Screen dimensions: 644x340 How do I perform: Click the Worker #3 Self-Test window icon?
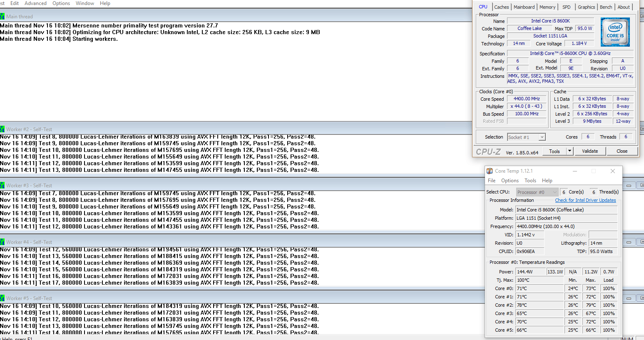(2, 185)
